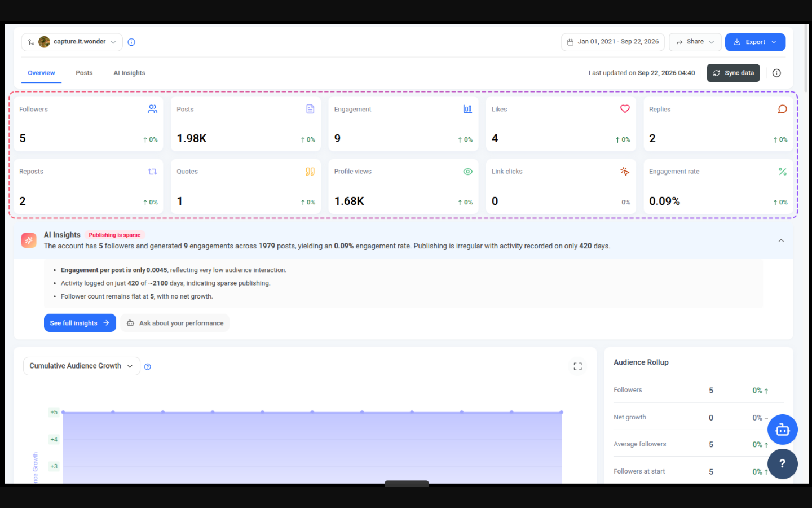Click the Sync data button
Viewport: 812px width, 508px height.
733,73
